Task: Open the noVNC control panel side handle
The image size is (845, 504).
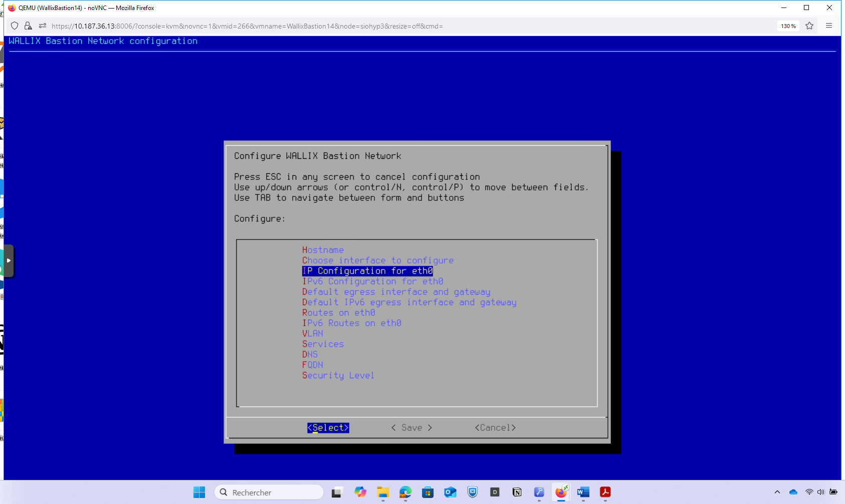Action: [x=9, y=261]
